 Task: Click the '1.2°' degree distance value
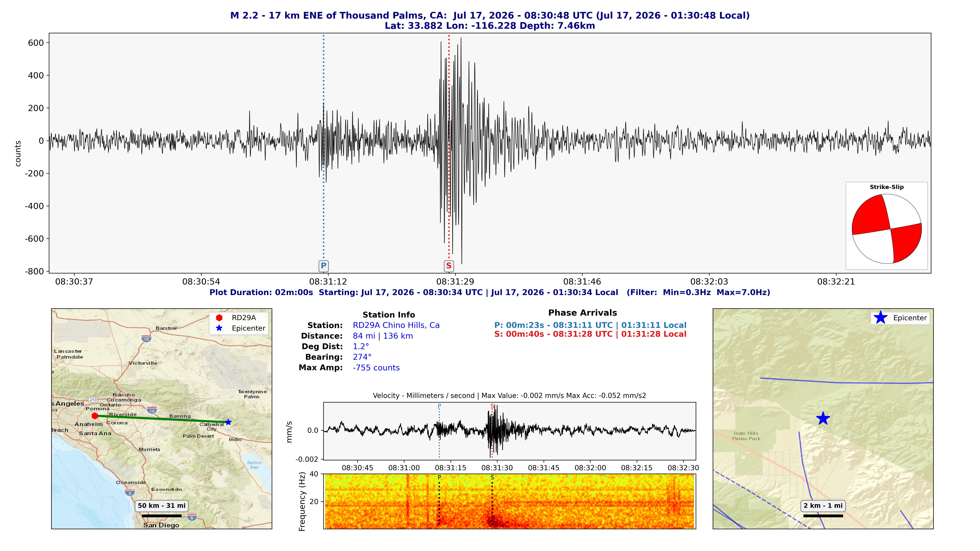pyautogui.click(x=361, y=346)
